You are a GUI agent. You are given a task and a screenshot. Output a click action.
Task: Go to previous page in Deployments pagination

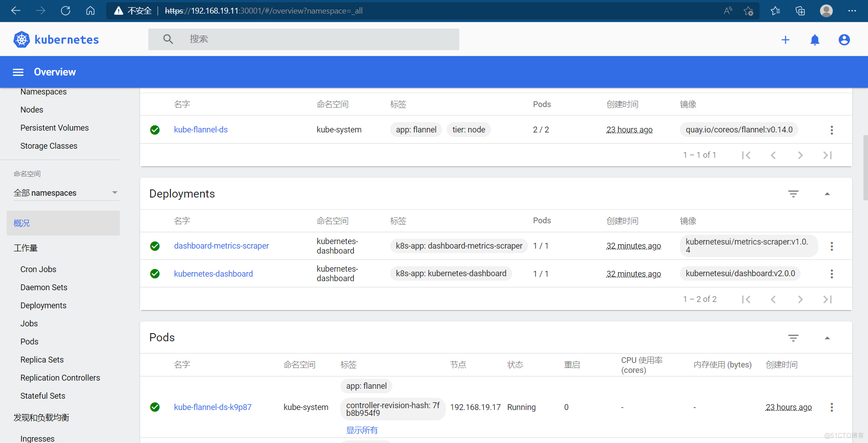[x=773, y=299]
